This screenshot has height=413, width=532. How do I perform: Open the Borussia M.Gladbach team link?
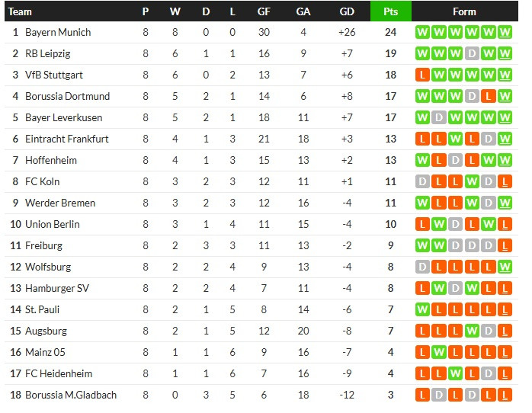71,395
